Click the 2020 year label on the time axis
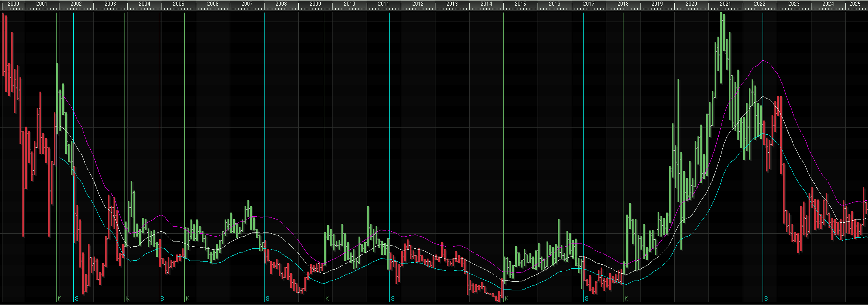Image resolution: width=868 pixels, height=305 pixels. point(691,4)
